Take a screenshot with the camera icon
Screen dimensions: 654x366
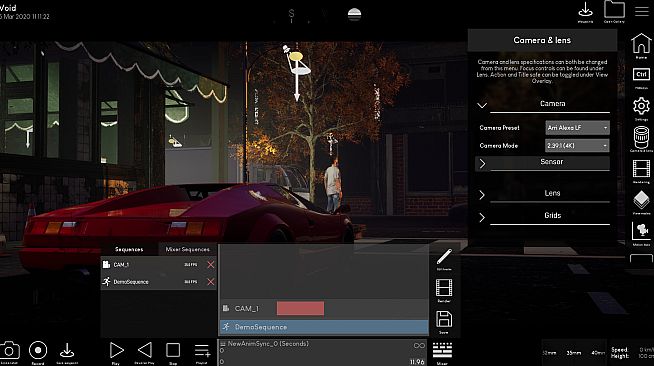click(9, 350)
